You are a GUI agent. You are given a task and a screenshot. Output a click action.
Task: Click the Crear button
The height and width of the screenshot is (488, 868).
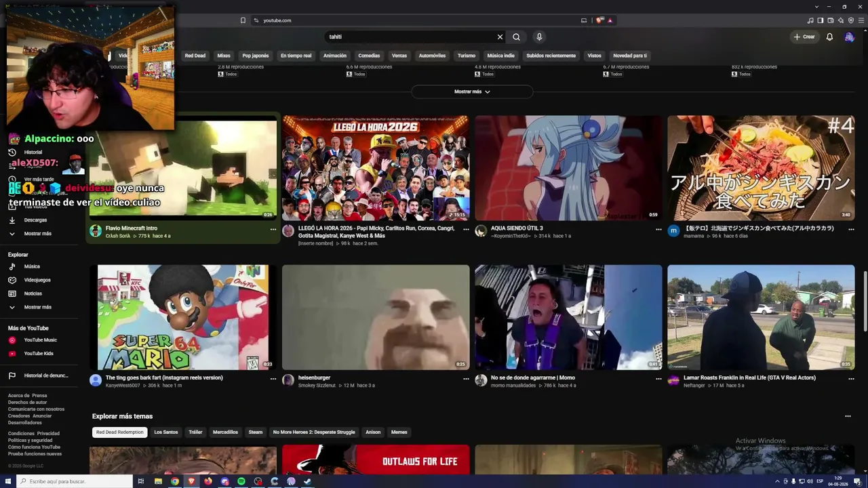[x=804, y=37]
